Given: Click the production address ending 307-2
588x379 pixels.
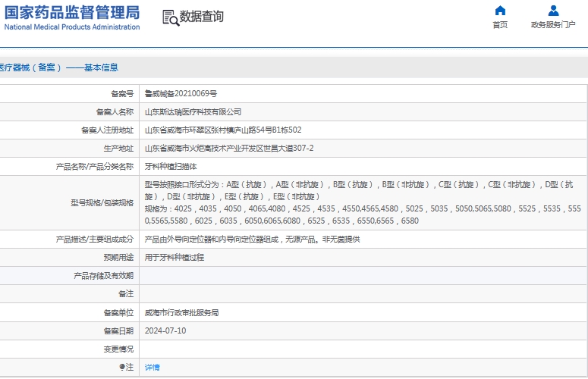Looking at the screenshot, I should pos(229,149).
